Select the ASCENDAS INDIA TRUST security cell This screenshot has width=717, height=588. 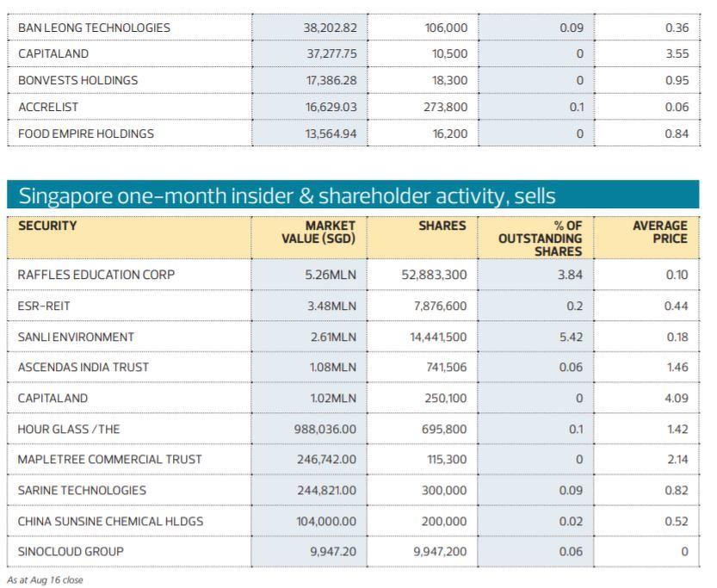[x=83, y=367]
